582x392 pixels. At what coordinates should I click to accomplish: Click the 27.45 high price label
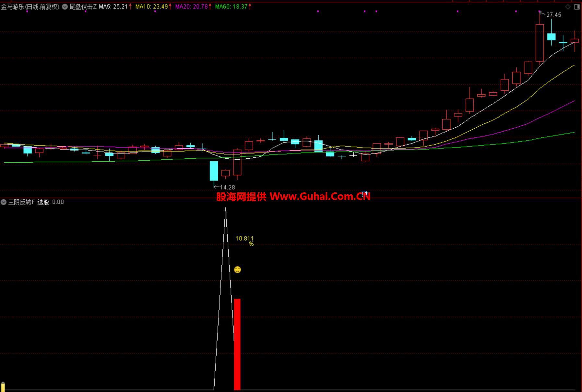click(x=553, y=15)
